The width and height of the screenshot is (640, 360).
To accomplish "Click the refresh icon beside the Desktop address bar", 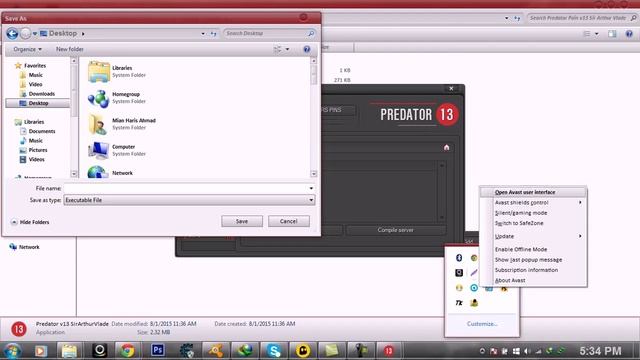I will pyautogui.click(x=213, y=33).
